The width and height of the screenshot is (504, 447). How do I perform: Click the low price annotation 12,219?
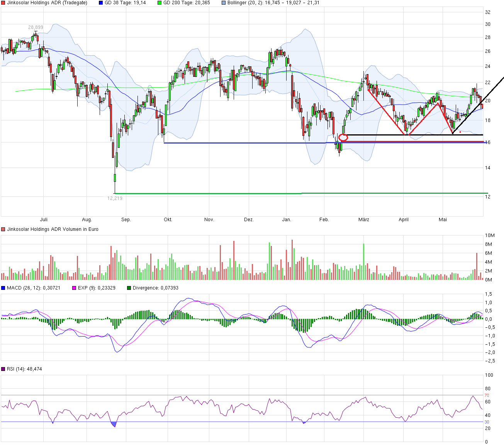pyautogui.click(x=115, y=198)
